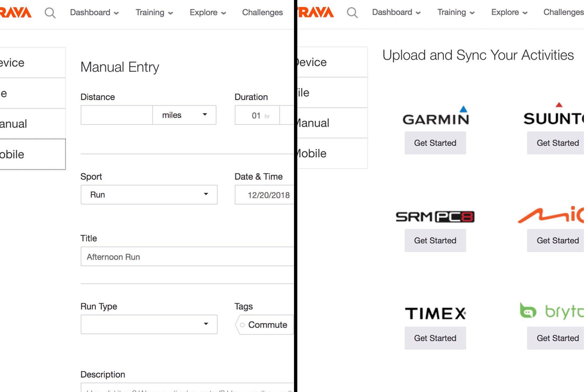Click the Date & Time label
The width and height of the screenshot is (588, 392).
[x=258, y=177]
